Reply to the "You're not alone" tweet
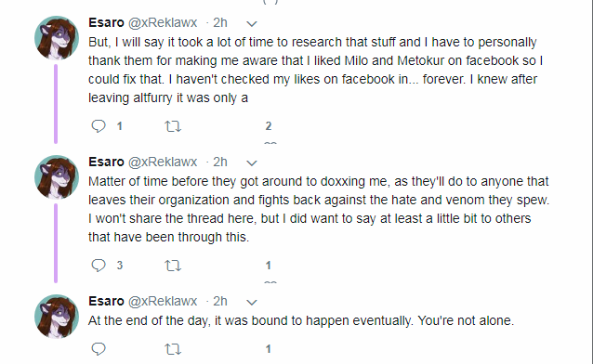 99,348
